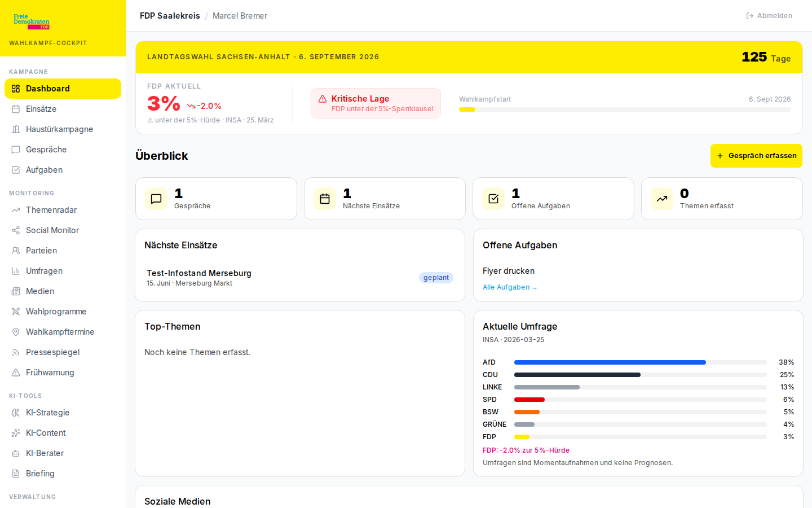This screenshot has height=508, width=812.
Task: Navigate to Gespräche in the sidebar
Action: 63,150
